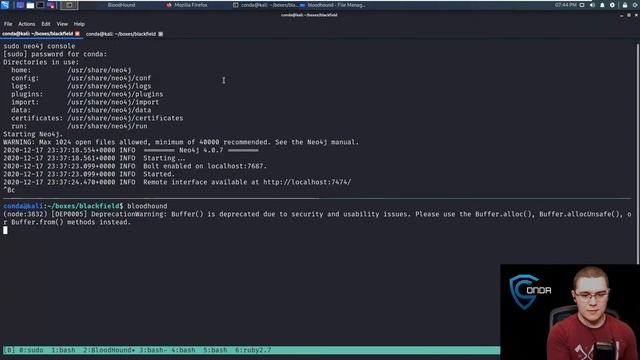
Task: Open the Help menu
Action: tap(79, 24)
